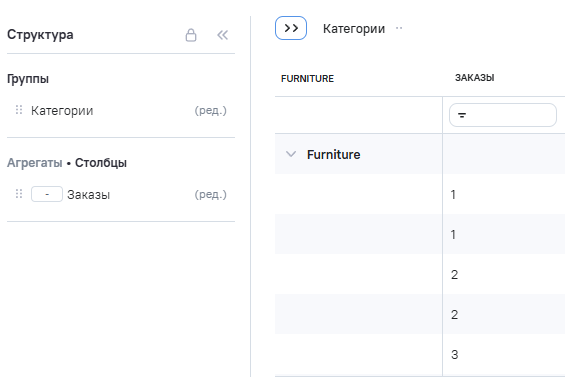The image size is (565, 377).
Task: Switch to the Столбцы tab
Action: pos(101,163)
